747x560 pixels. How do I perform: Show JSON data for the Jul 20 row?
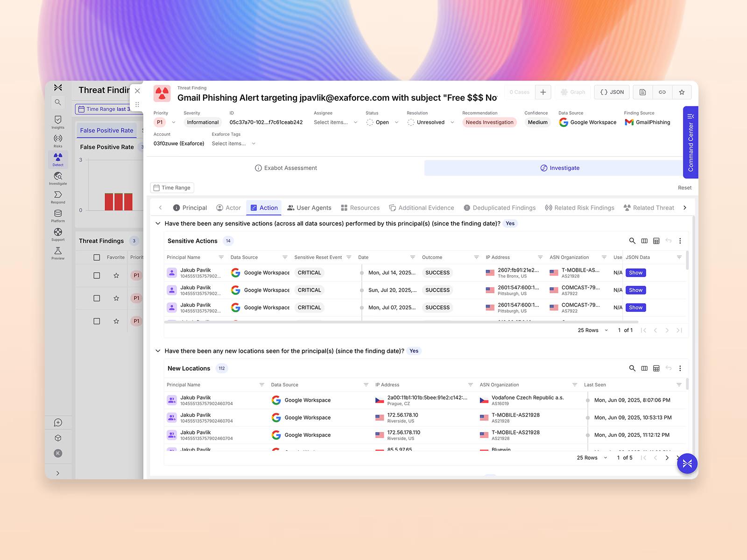pyautogui.click(x=635, y=290)
